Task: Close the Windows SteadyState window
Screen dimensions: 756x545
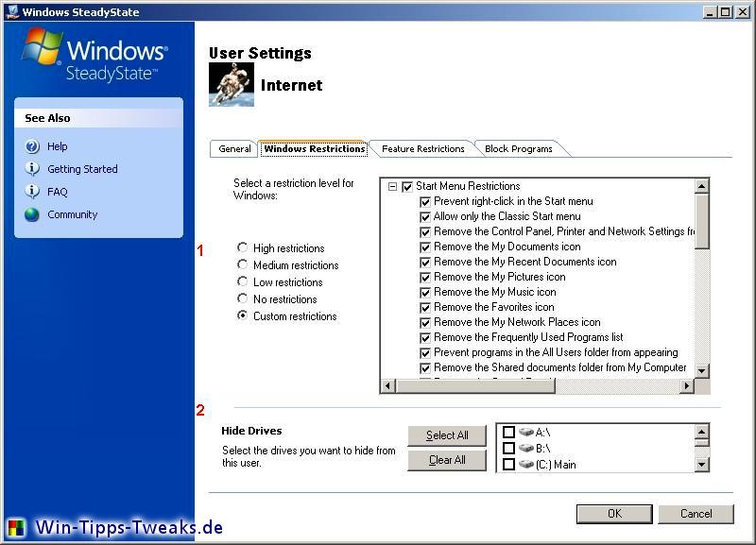Action: tap(743, 12)
